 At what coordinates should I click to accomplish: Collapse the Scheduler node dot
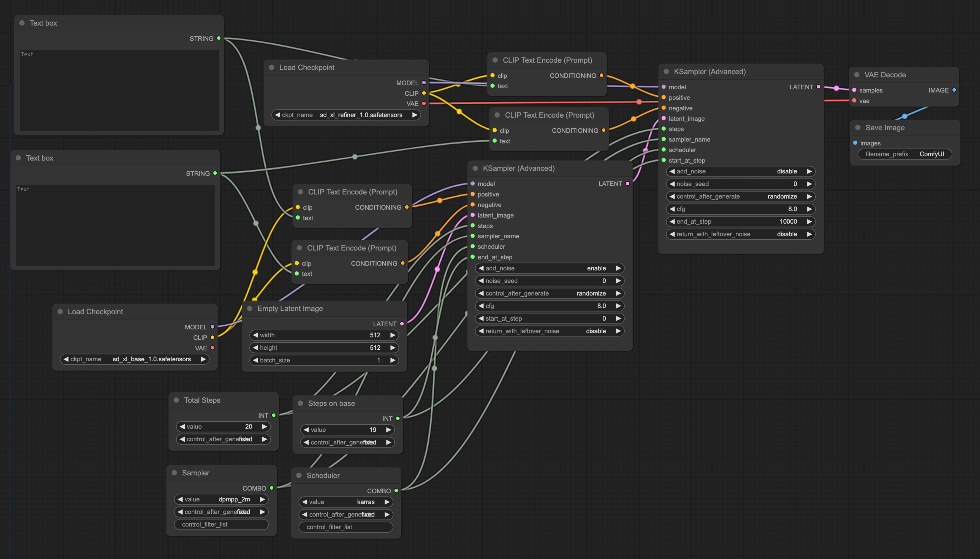point(299,475)
